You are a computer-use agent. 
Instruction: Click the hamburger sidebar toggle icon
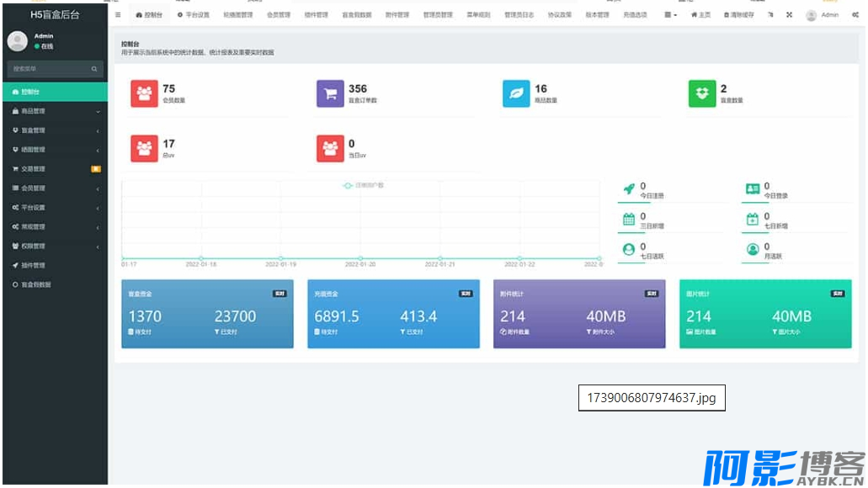(x=118, y=15)
